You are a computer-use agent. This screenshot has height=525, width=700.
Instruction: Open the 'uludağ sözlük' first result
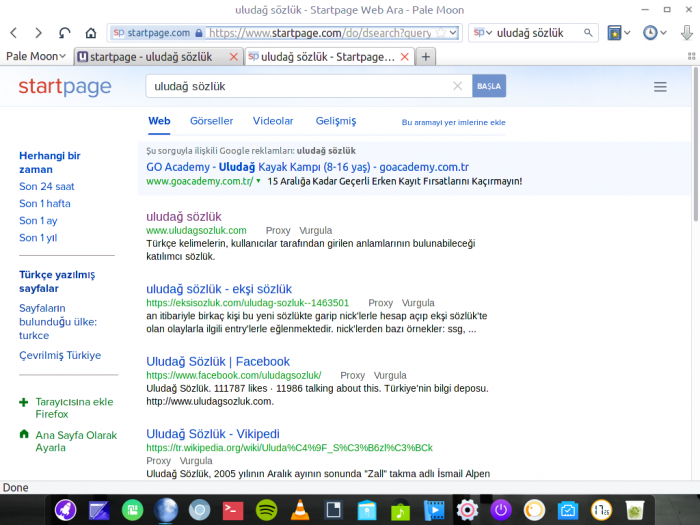point(183,217)
